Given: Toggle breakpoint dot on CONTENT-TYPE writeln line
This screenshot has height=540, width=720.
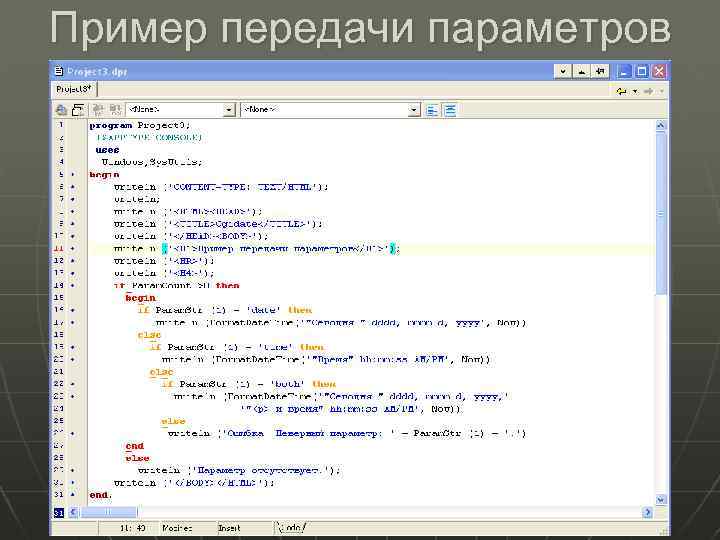Looking at the screenshot, I should pyautogui.click(x=73, y=187).
